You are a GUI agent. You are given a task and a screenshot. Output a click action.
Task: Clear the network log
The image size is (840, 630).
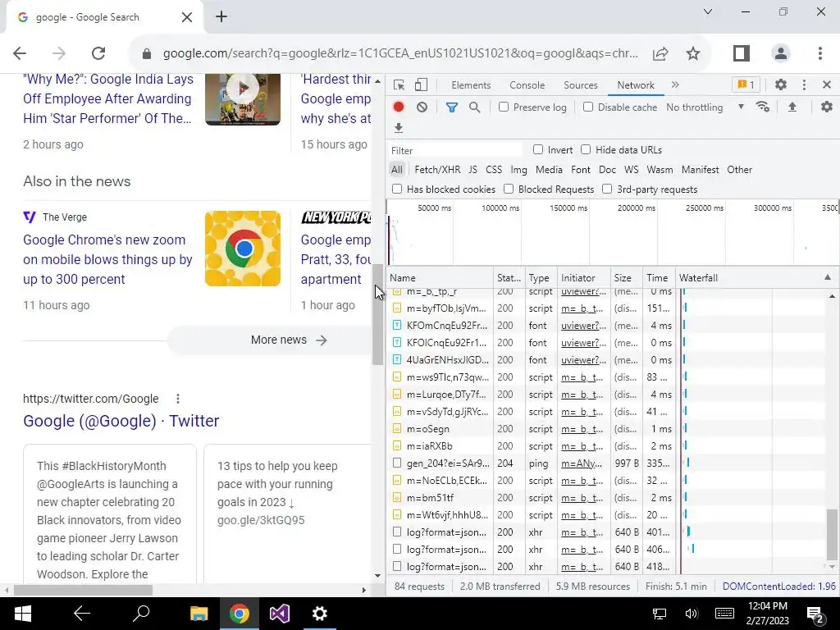[422, 107]
